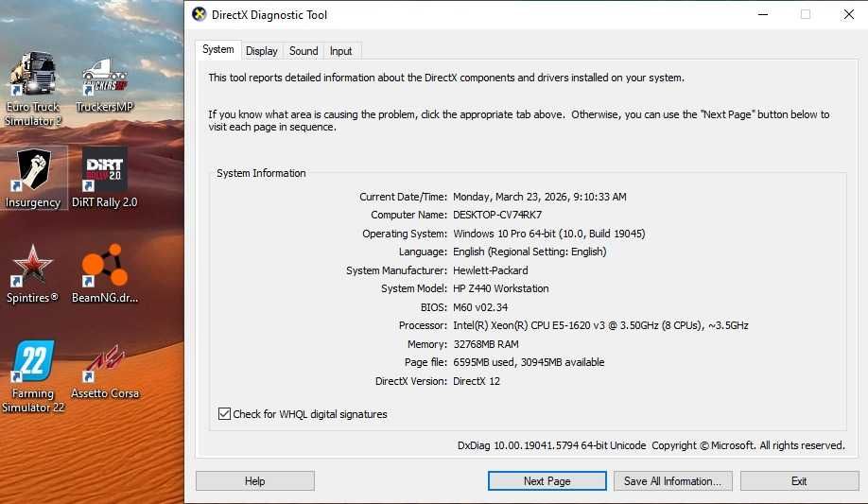Open DiRT Rally 2.0 shortcut

point(105,179)
